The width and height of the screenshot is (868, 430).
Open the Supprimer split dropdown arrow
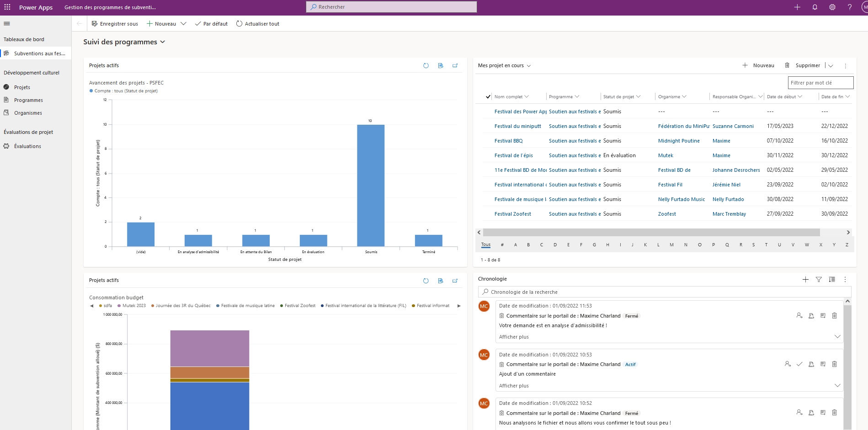click(x=831, y=66)
